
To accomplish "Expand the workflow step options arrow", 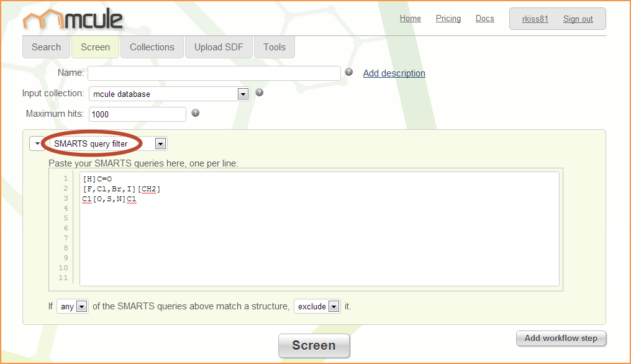I will tap(37, 143).
